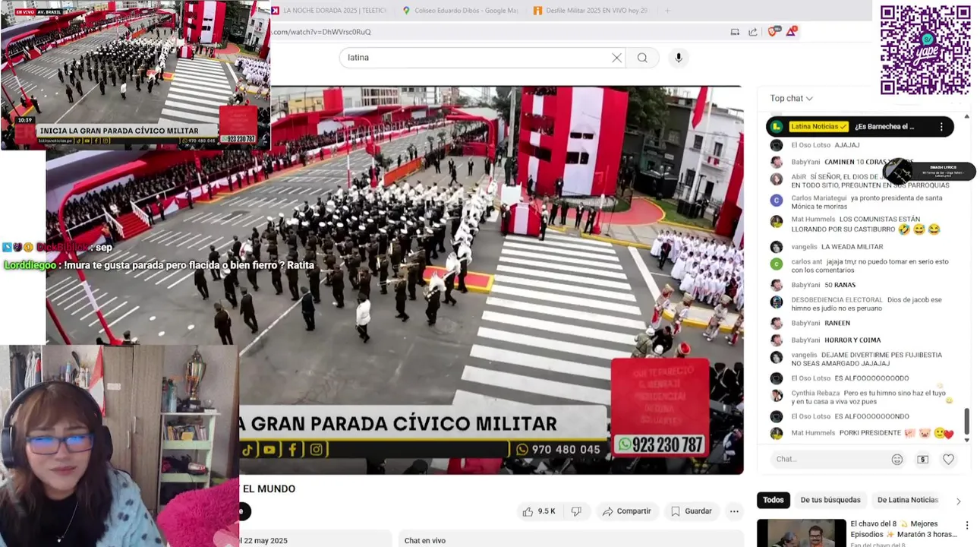Image resolution: width=980 pixels, height=547 pixels.
Task: Click the Latina Noticias verified badge in pinned chat
Action: [843, 127]
